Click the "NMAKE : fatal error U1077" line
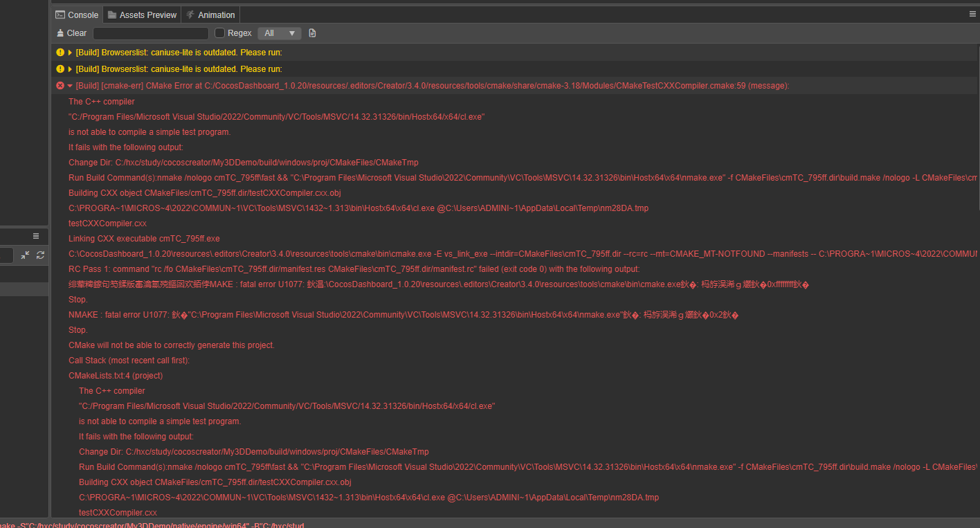 [x=404, y=315]
